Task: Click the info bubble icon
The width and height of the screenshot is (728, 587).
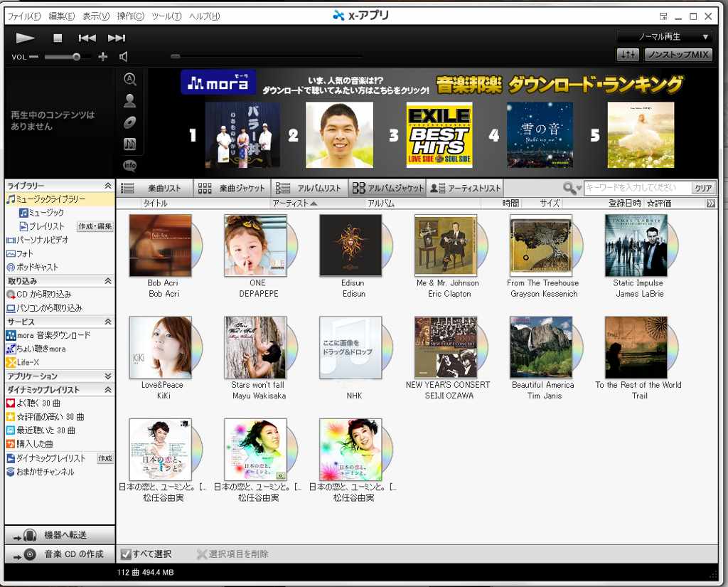Action: (130, 165)
